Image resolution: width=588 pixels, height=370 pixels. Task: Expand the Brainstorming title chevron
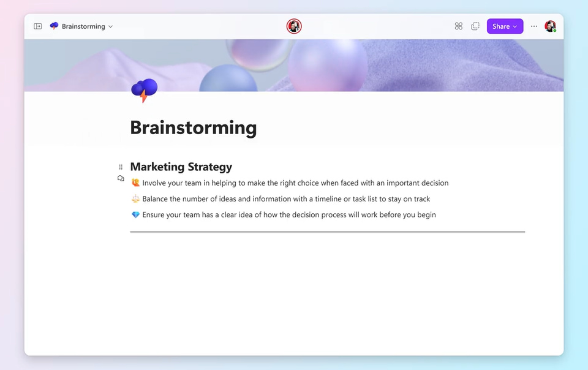111,27
